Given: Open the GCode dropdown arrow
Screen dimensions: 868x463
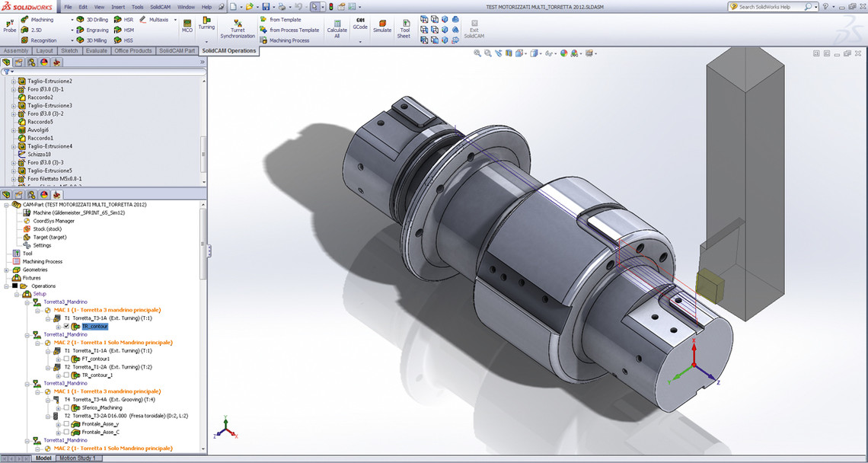Looking at the screenshot, I should tap(360, 42).
